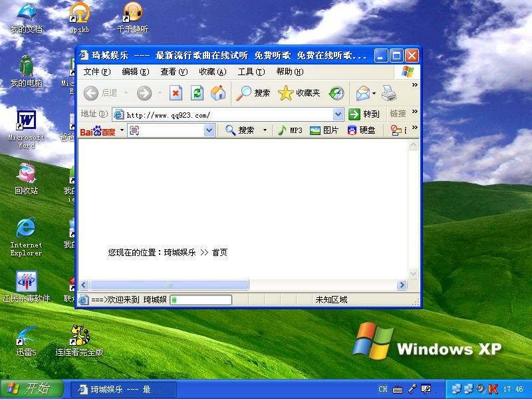
Task: Click the keyboard icon in language bar
Action: pos(397,389)
